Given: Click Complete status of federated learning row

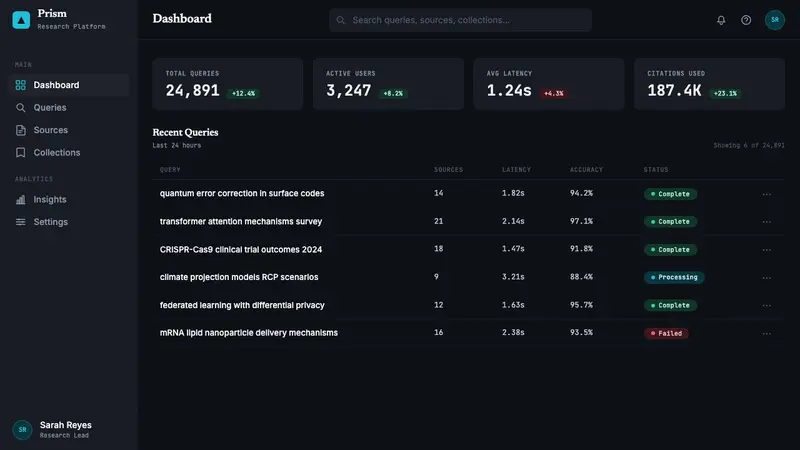Looking at the screenshot, I should point(670,305).
